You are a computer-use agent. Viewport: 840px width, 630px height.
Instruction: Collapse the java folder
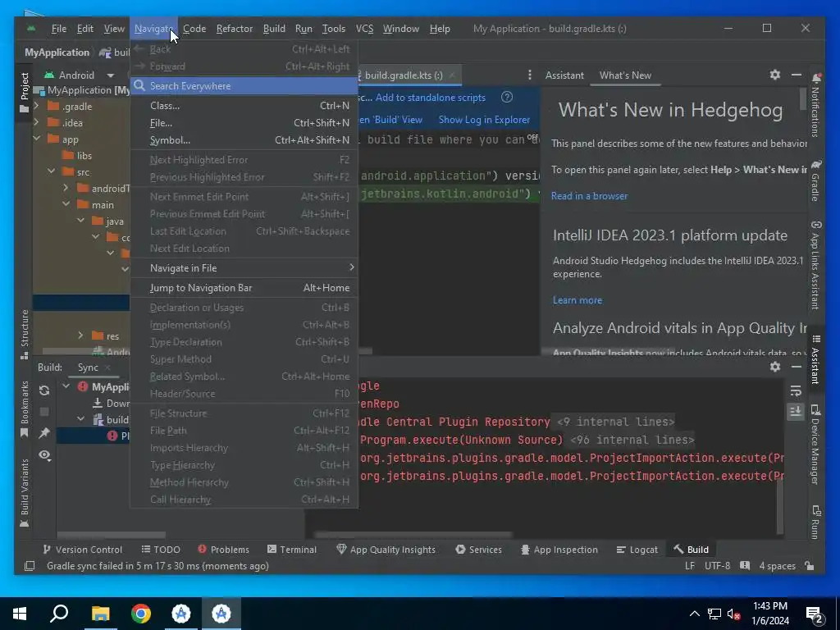(80, 221)
